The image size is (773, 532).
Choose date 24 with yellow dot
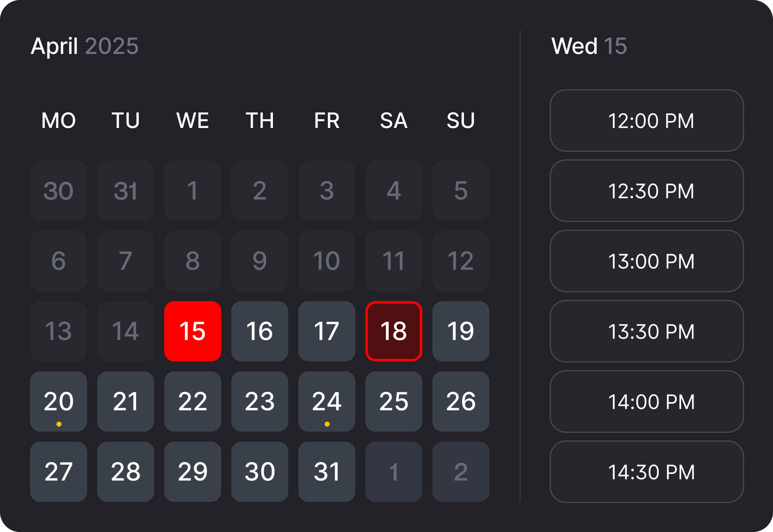coord(327,402)
